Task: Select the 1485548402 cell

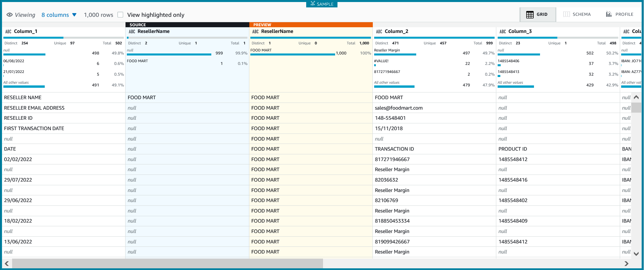Action: pos(558,200)
